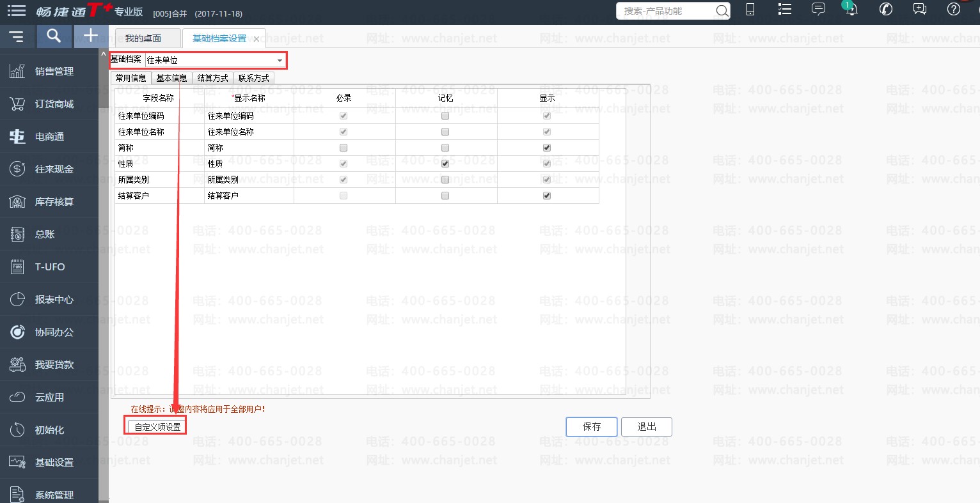Collapse the sidebar navigation list icon
This screenshot has width=980, height=503.
click(17, 37)
